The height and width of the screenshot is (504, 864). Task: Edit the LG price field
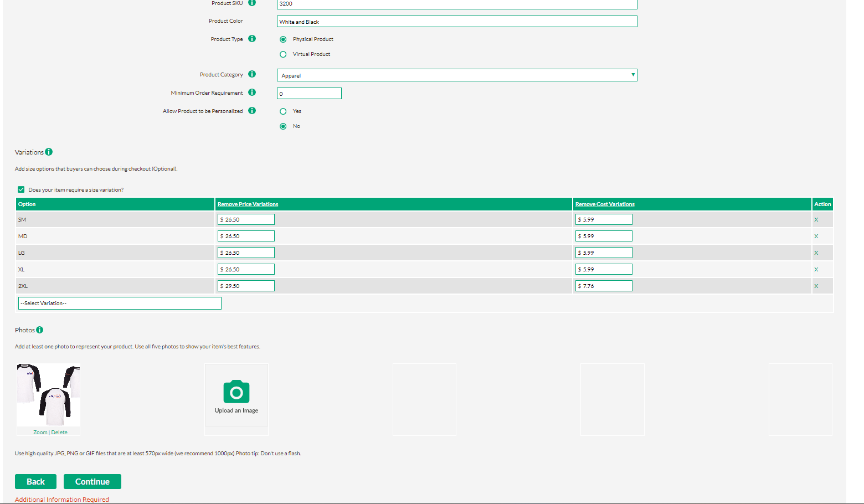coord(246,253)
